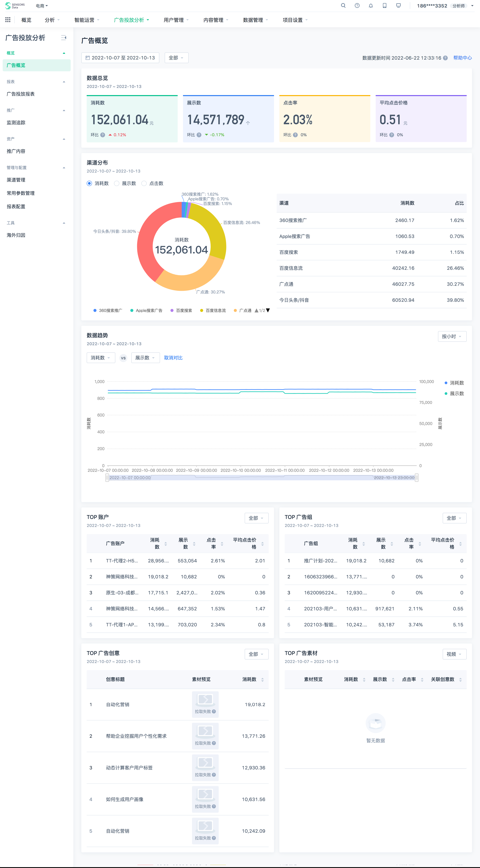Open the 帮助中心 link
The width and height of the screenshot is (480, 868).
pyautogui.click(x=462, y=58)
